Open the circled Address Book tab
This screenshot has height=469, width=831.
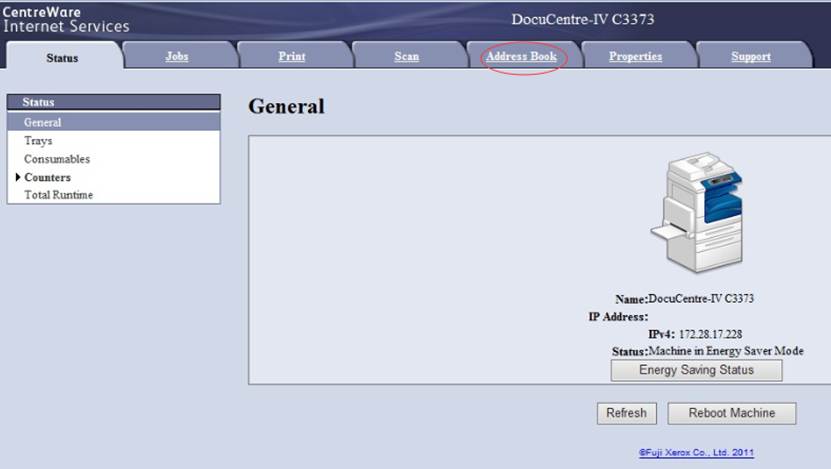point(521,57)
